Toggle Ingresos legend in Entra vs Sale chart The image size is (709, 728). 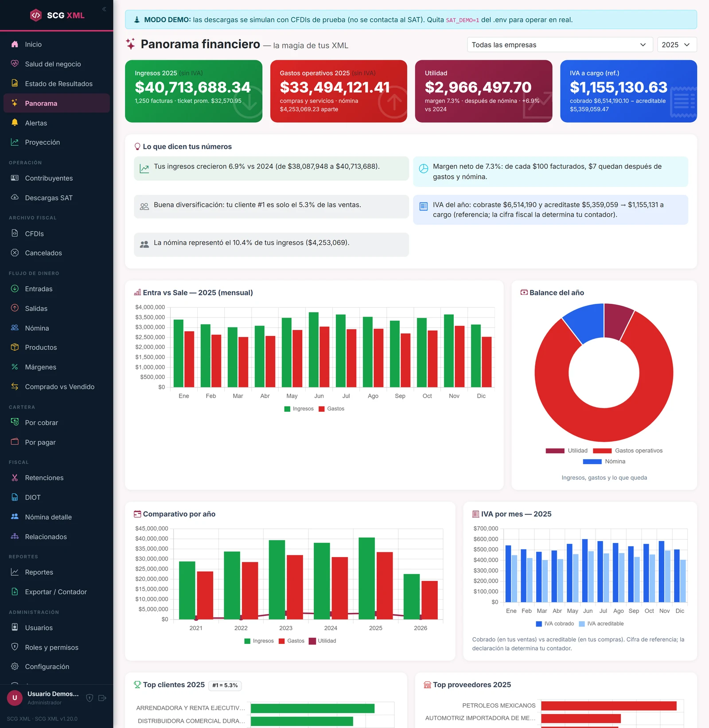pos(299,409)
